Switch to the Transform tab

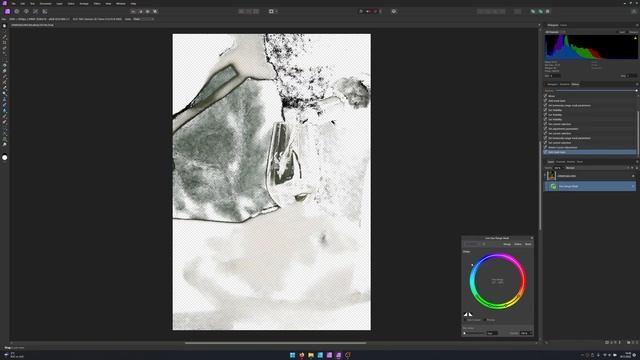[565, 84]
